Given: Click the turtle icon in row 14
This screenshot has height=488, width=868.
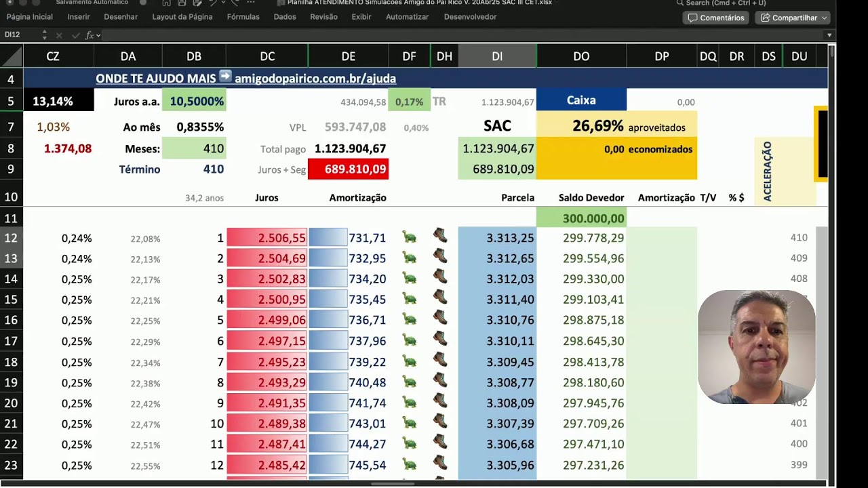Looking at the screenshot, I should click(x=410, y=279).
